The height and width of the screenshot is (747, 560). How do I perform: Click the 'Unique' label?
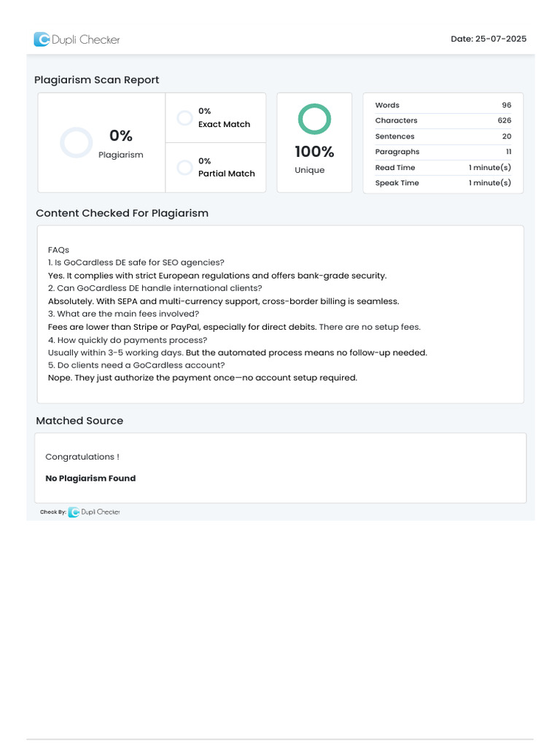tap(309, 170)
